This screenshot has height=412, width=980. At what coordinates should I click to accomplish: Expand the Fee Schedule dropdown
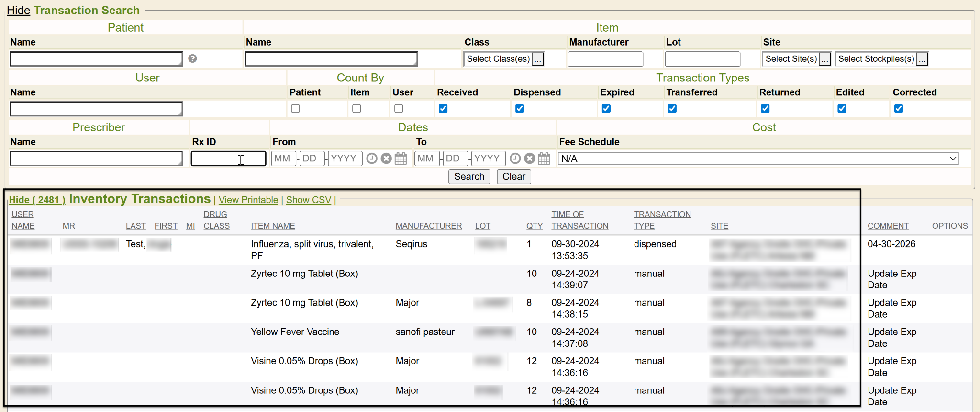pos(758,159)
